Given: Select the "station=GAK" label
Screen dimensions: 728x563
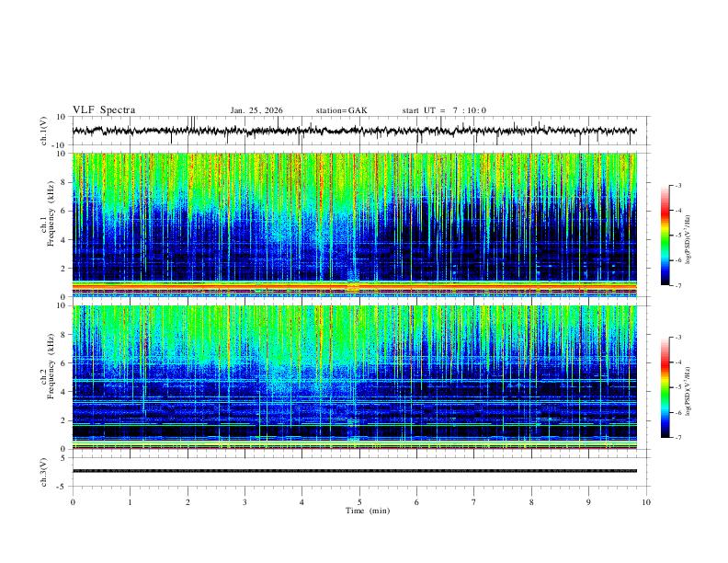Looking at the screenshot, I should pos(341,110).
